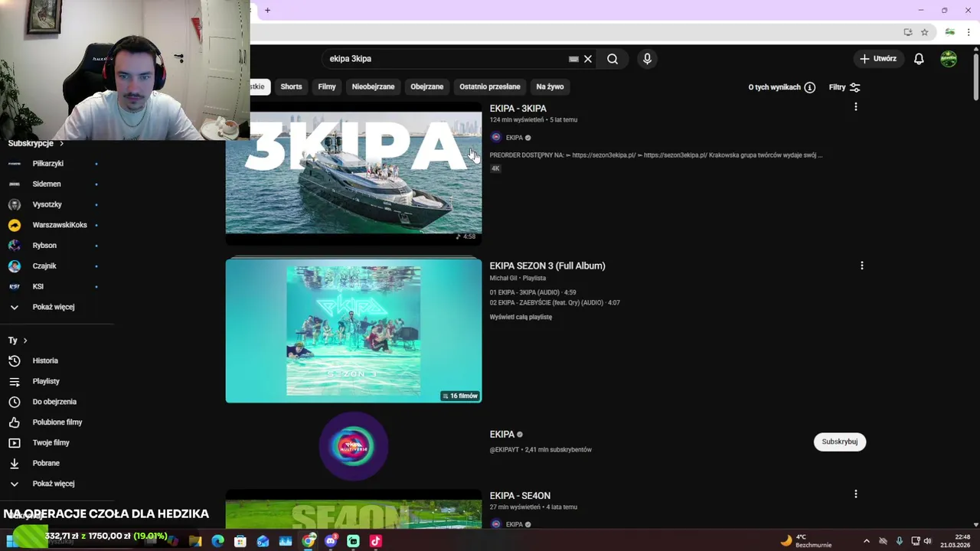The height and width of the screenshot is (551, 980).
Task: Open the volume speaker tray icon
Action: tap(927, 541)
